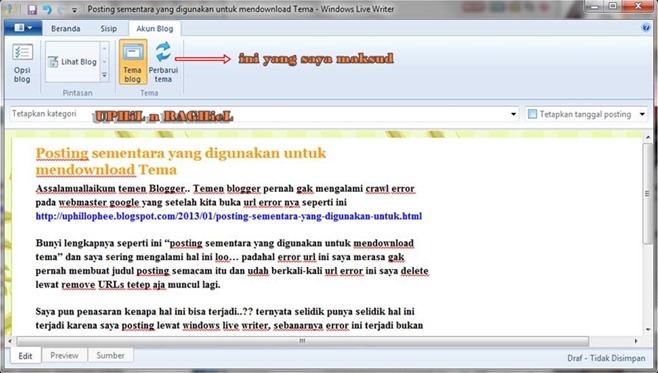Screen dimensions: 658x373
Task: Click the Draf - Tidak Disimpan status text
Action: click(x=606, y=358)
